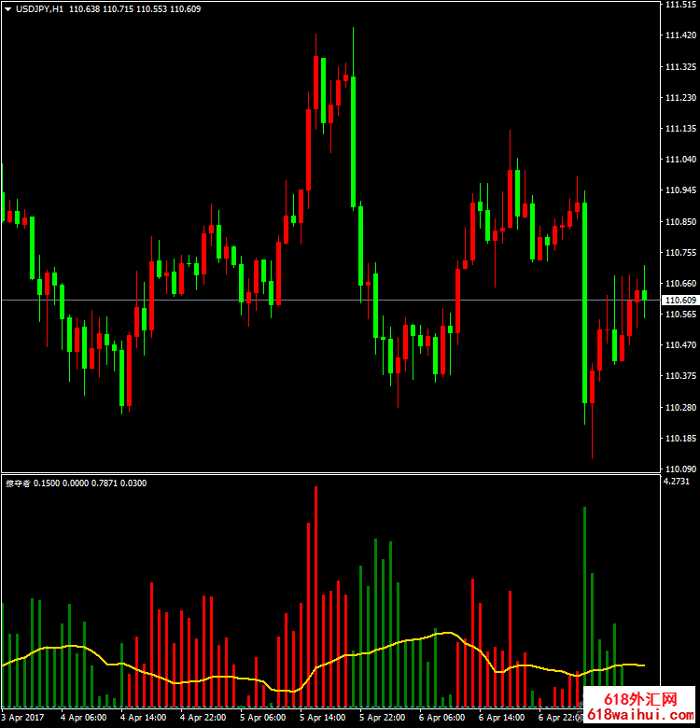Click the 111.515 price scale label
This screenshot has height=728, width=700.
click(x=679, y=6)
